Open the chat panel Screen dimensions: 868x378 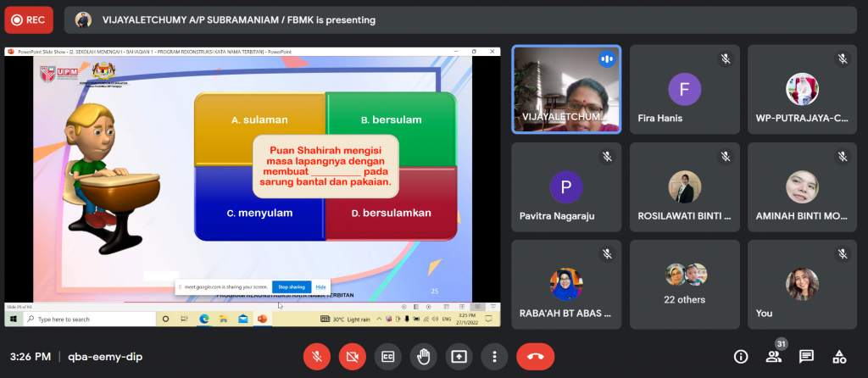(x=806, y=356)
